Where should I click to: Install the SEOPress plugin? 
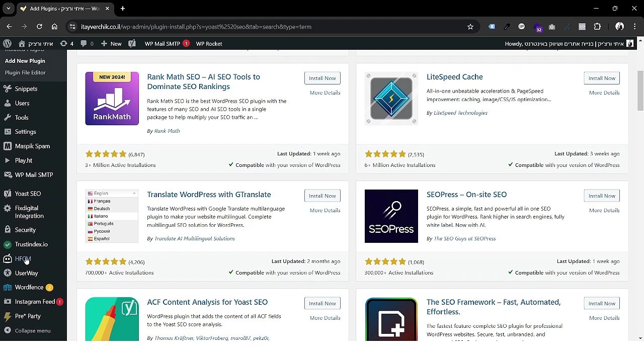click(602, 196)
